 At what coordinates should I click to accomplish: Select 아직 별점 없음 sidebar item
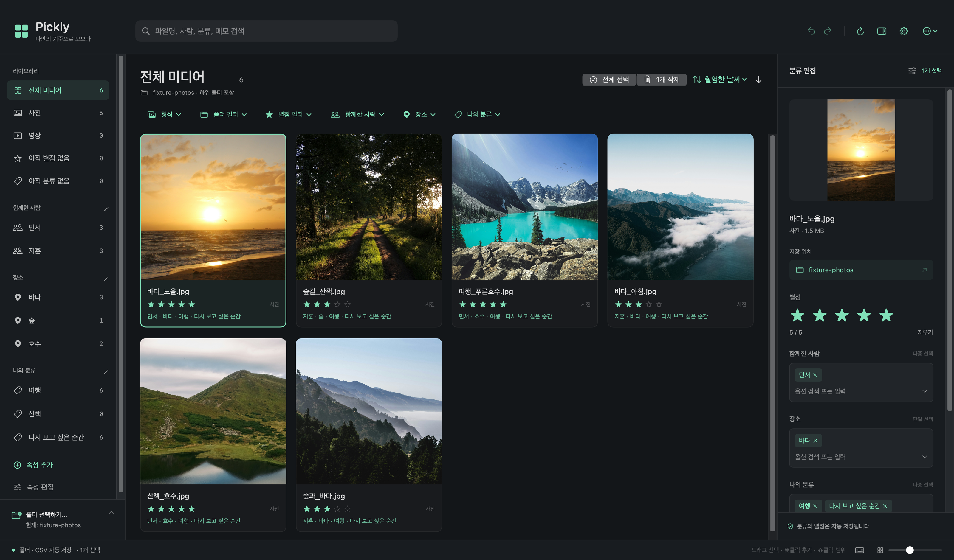tap(58, 158)
